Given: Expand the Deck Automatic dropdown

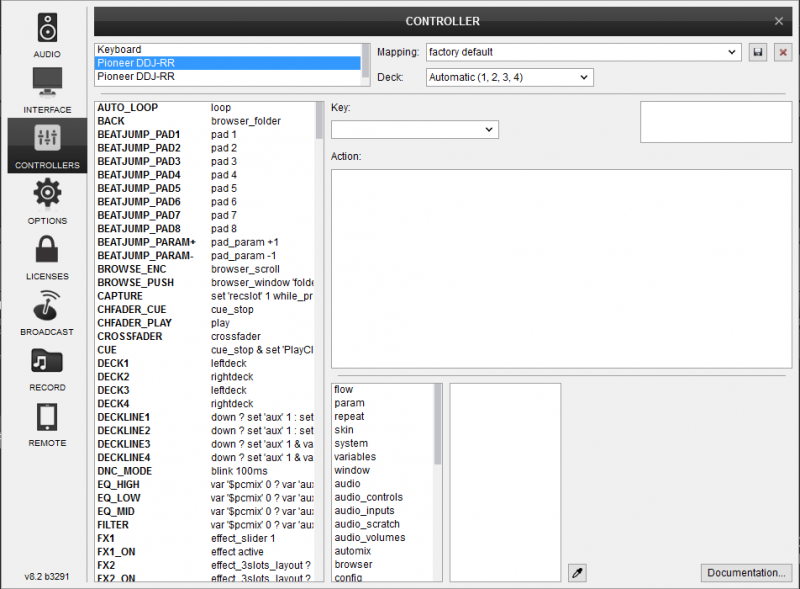Looking at the screenshot, I should tap(509, 77).
